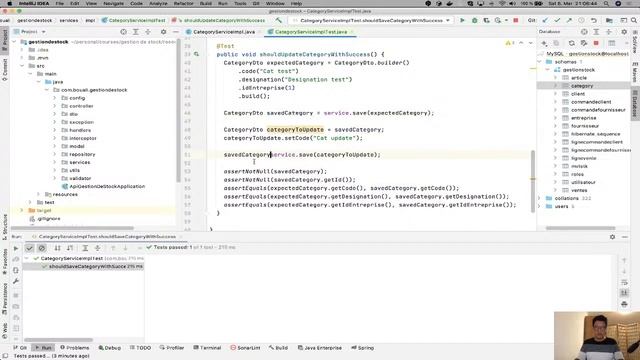The height and width of the screenshot is (360, 640).
Task: Click the Database panel horizontal scrollbar
Action: coord(580,228)
